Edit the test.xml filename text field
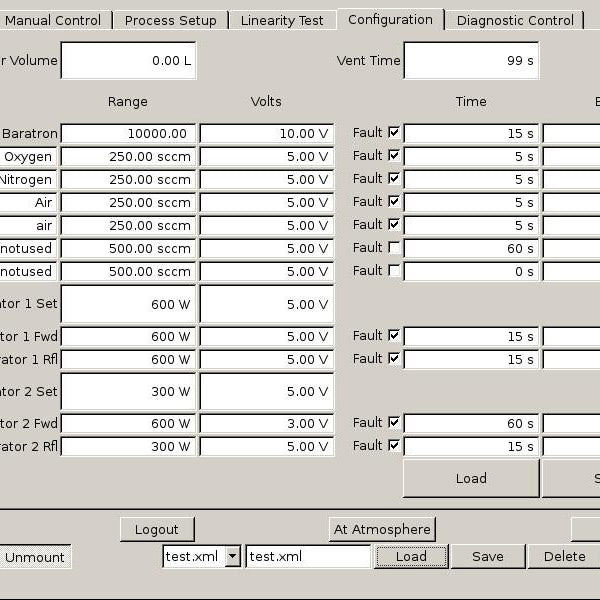600x600 pixels. 308,557
